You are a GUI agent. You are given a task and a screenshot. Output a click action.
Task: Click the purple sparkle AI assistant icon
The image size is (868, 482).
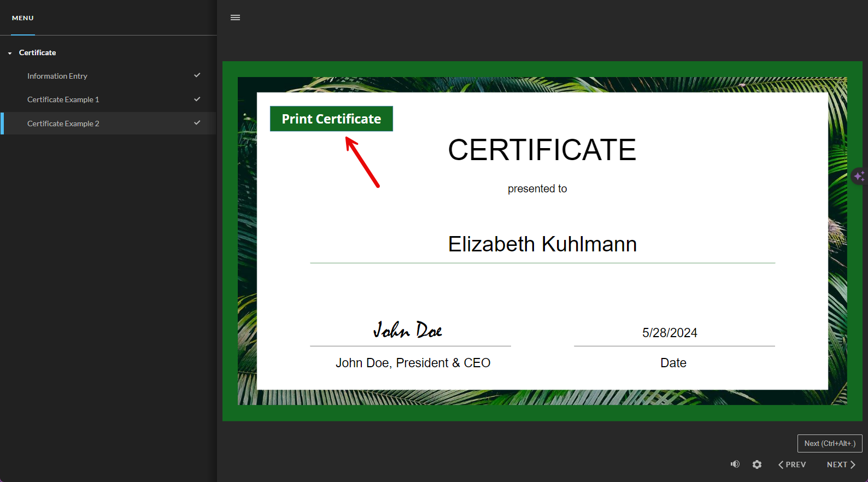pos(860,176)
